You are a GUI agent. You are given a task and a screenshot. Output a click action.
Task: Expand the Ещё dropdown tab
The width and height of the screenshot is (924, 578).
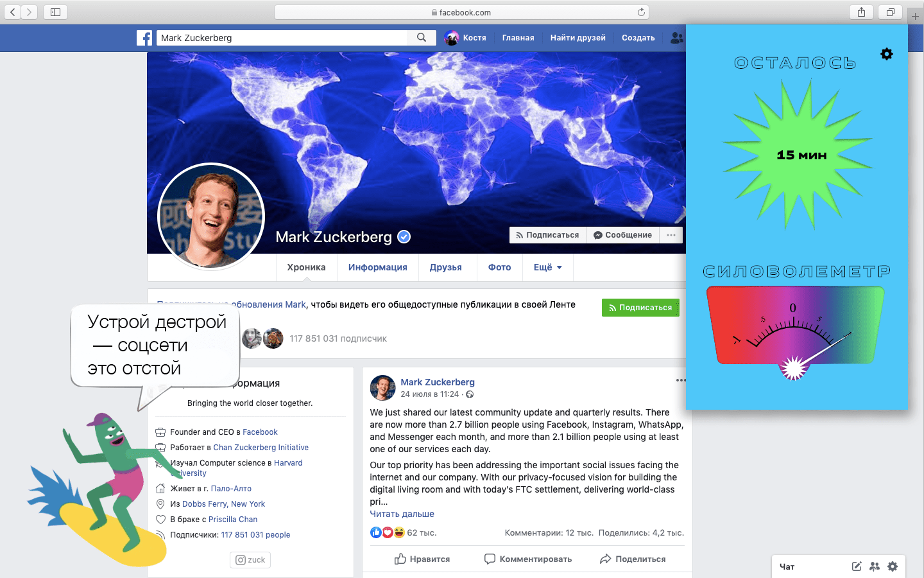547,267
